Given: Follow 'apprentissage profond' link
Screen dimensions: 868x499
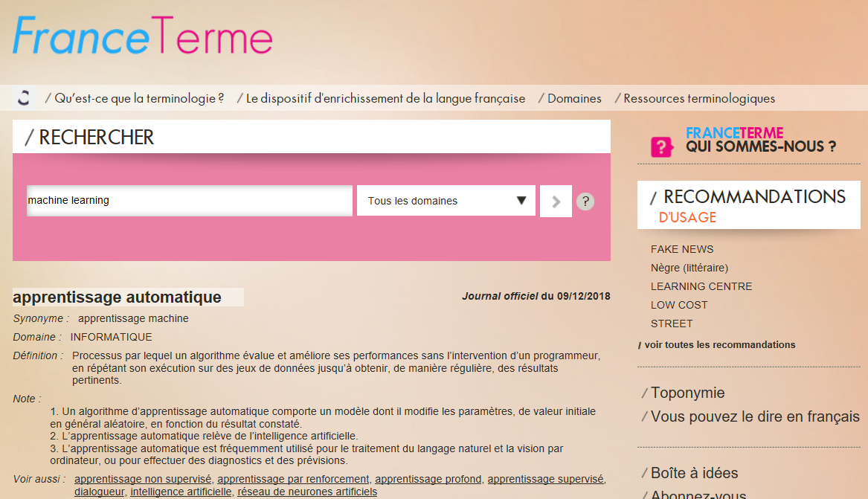Looking at the screenshot, I should [428, 479].
